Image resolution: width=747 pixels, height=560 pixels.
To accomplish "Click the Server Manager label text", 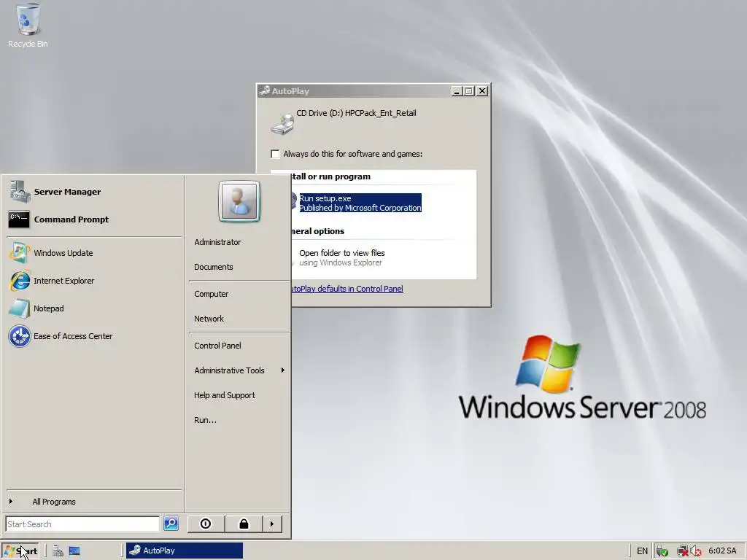I will [67, 192].
